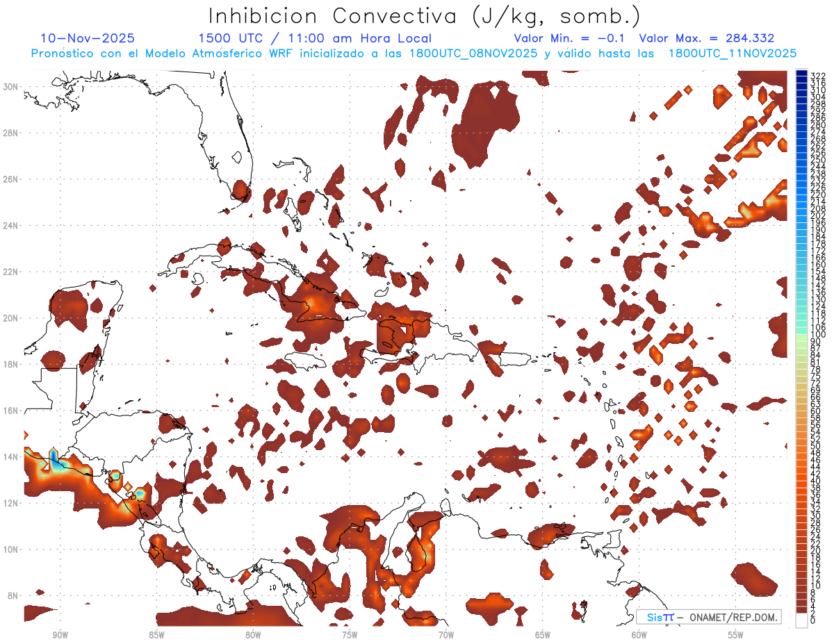The image size is (834, 644).
Task: Click the "75W" longitude label
Action: [350, 634]
